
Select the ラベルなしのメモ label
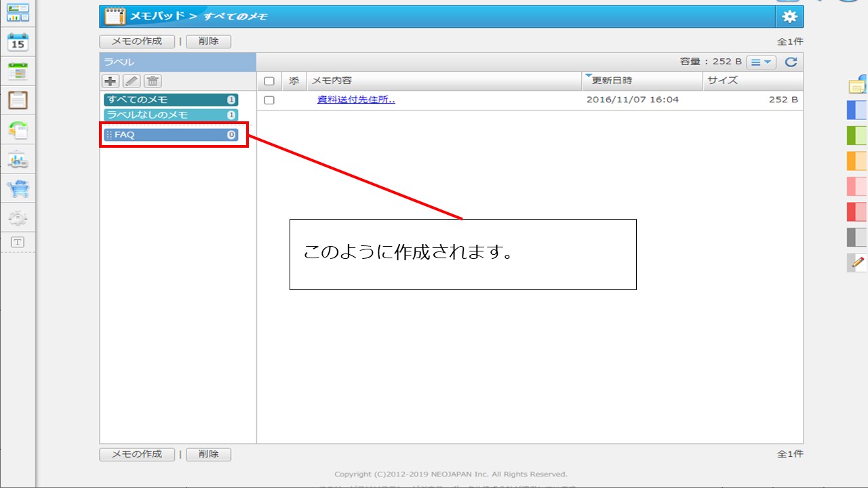point(171,115)
